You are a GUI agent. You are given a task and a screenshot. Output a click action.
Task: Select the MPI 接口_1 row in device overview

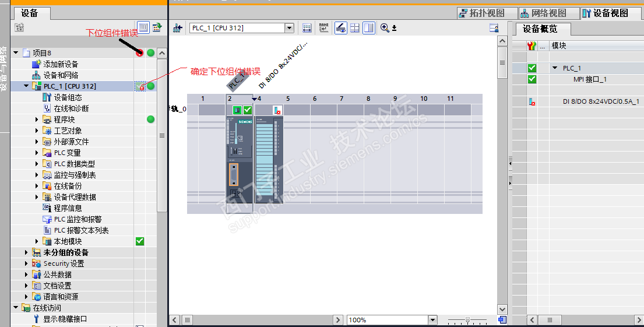pyautogui.click(x=590, y=79)
